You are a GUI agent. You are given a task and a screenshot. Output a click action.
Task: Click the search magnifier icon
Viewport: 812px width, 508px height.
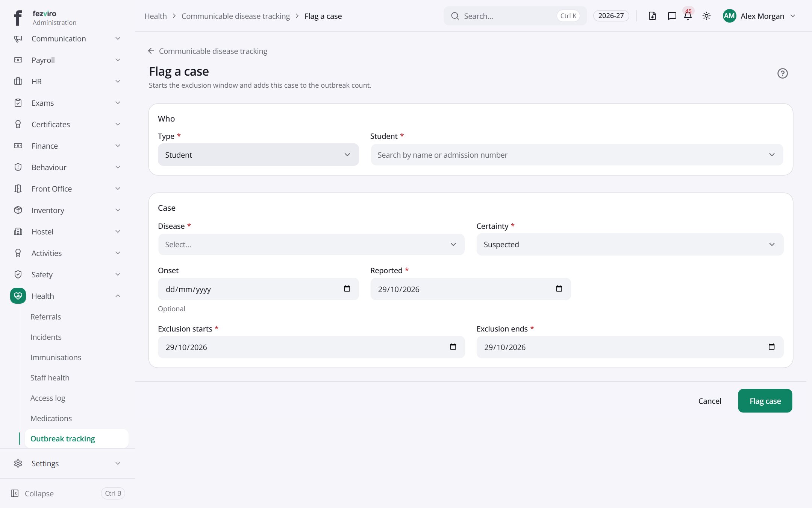coord(455,16)
